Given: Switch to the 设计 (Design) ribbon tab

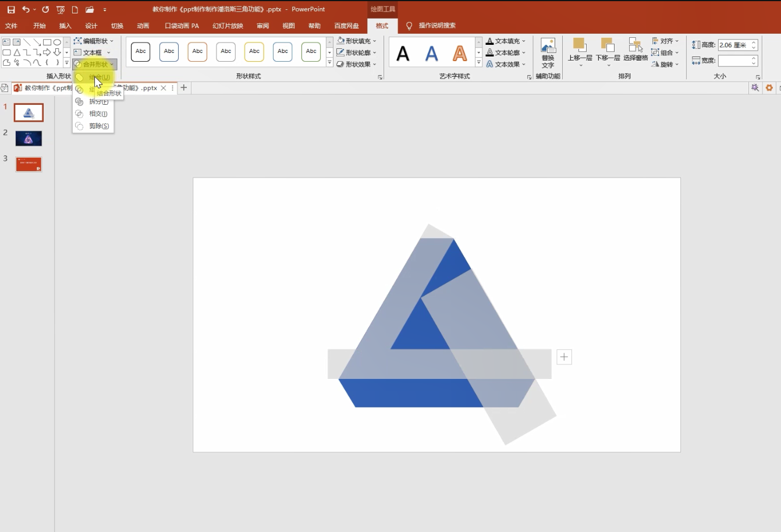Looking at the screenshot, I should (x=91, y=26).
